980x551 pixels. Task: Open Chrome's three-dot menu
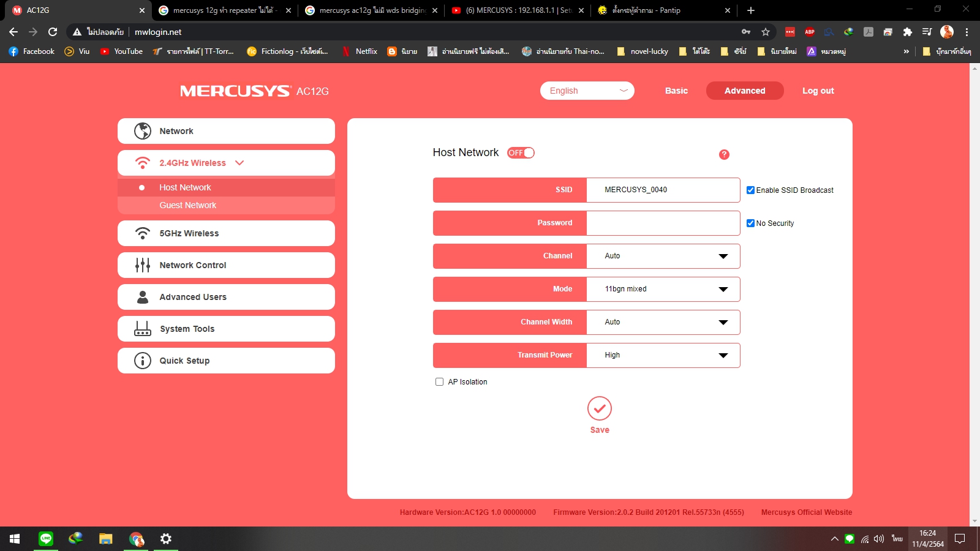[x=967, y=32]
